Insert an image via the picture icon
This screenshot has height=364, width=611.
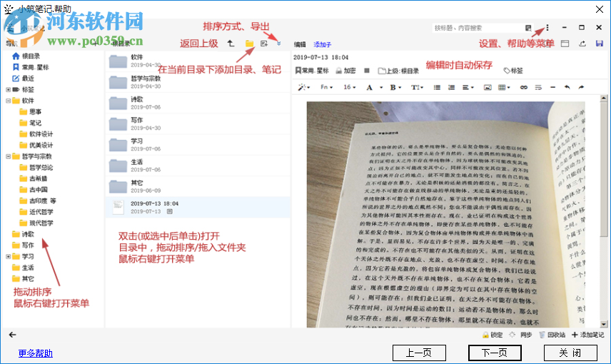pyautogui.click(x=488, y=87)
